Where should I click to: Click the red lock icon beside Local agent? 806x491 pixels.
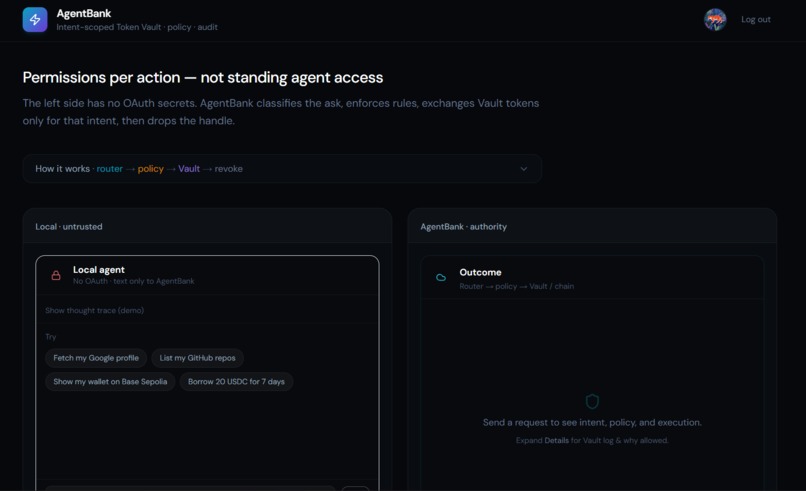[56, 275]
